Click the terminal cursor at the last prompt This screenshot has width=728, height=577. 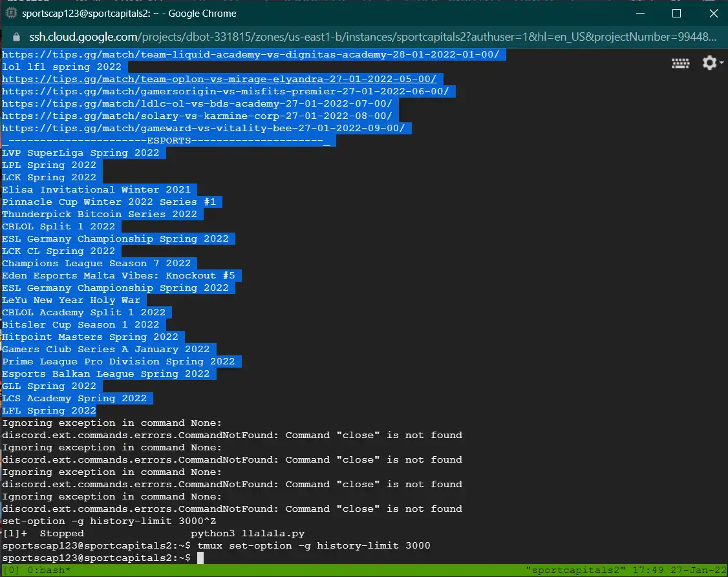pyautogui.click(x=200, y=558)
